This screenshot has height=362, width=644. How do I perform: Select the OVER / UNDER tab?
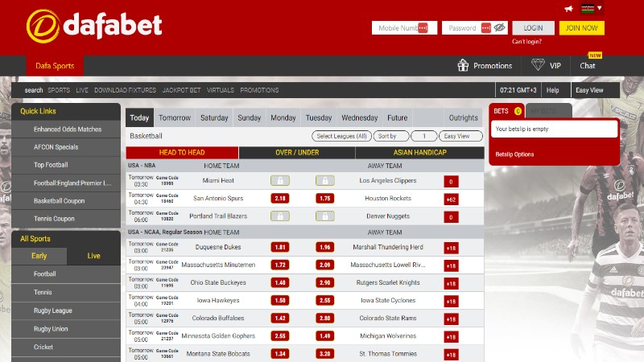click(x=296, y=152)
